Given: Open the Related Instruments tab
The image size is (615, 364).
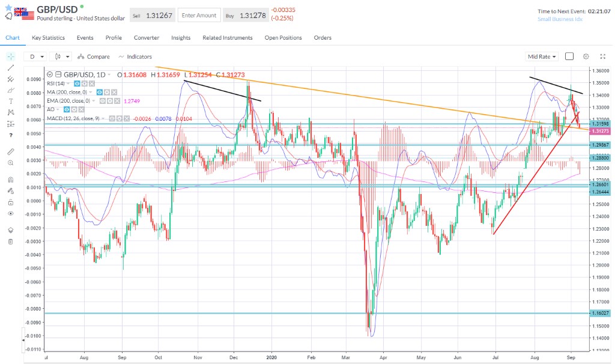Looking at the screenshot, I should click(x=227, y=38).
